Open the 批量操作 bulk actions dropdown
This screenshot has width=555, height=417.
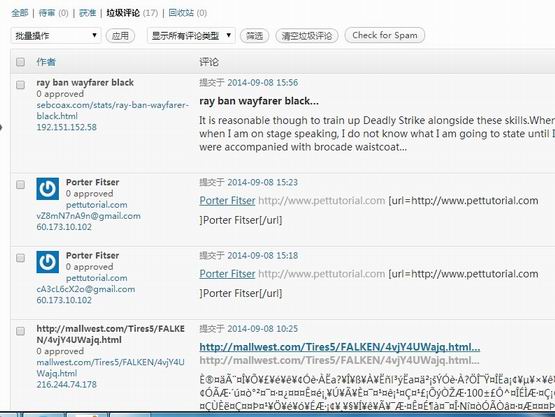(x=56, y=36)
